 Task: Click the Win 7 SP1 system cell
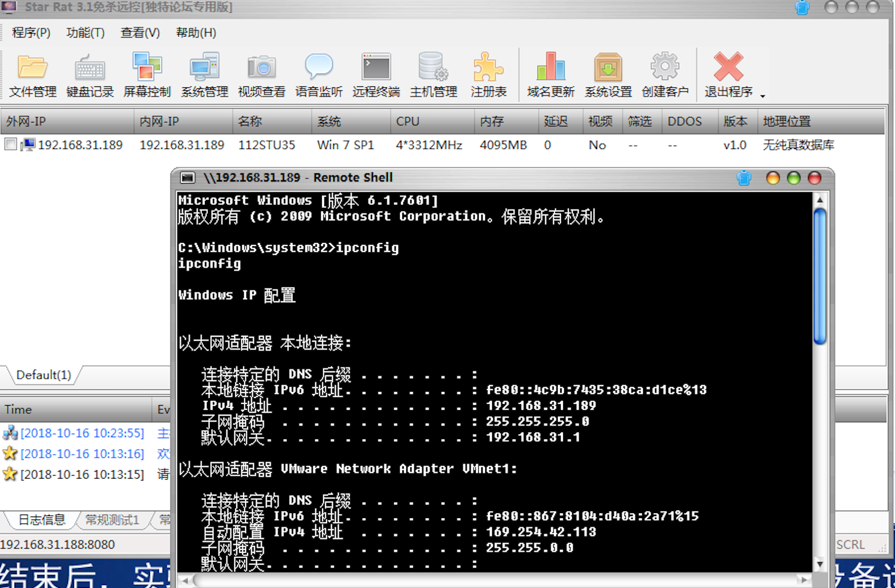click(345, 145)
